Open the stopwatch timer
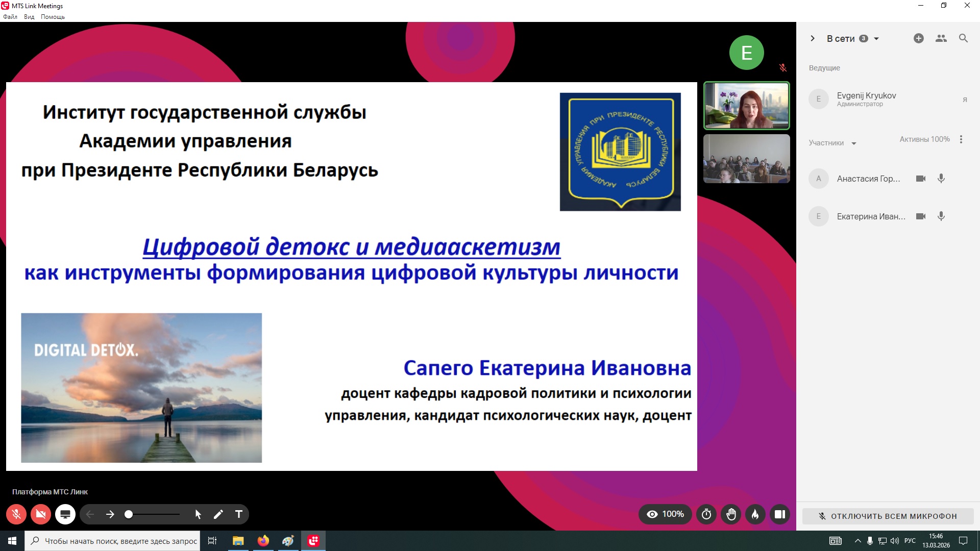 click(706, 514)
